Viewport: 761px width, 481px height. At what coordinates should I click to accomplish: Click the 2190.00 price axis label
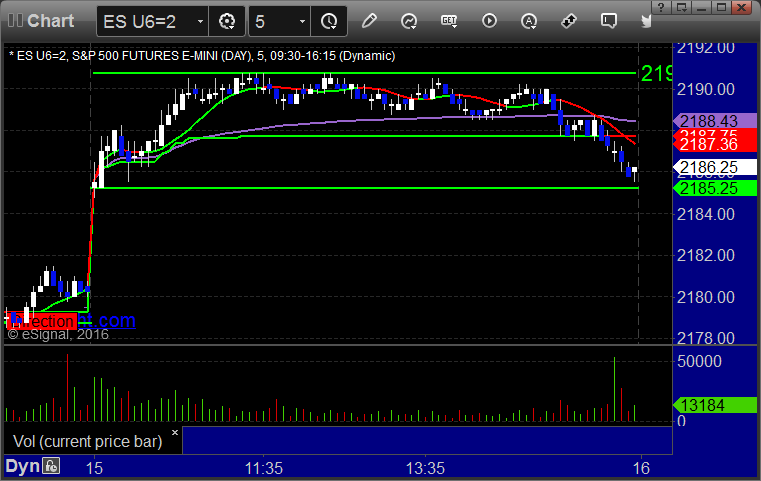(x=706, y=89)
